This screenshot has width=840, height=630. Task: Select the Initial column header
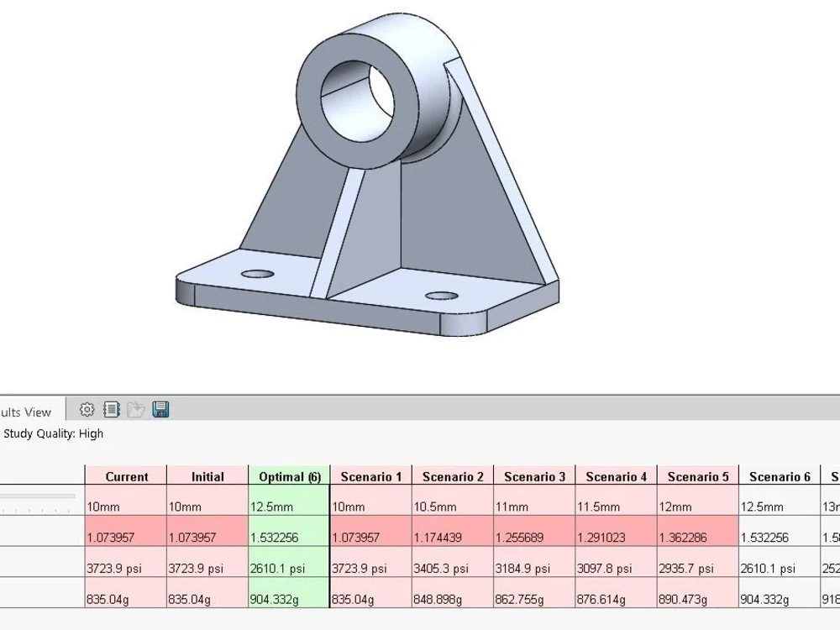tap(207, 476)
